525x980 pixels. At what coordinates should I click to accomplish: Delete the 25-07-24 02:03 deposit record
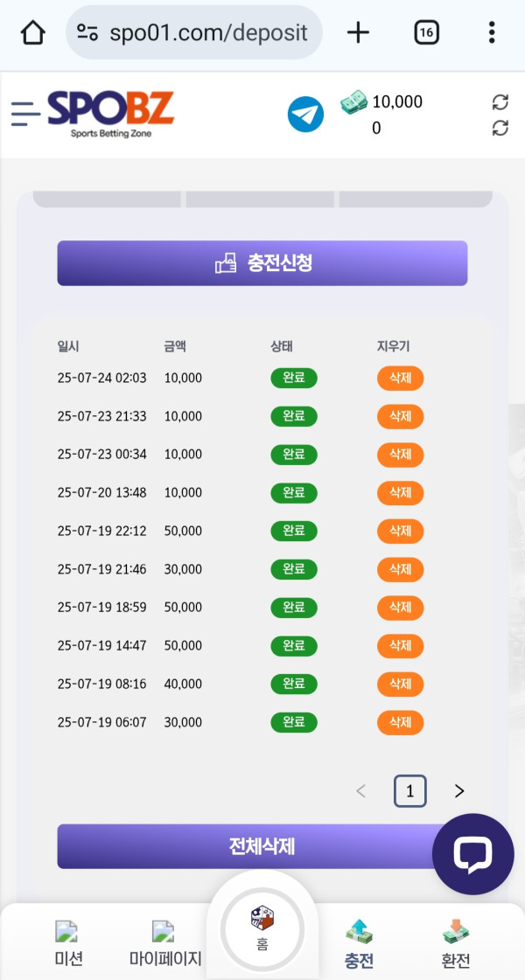tap(400, 379)
